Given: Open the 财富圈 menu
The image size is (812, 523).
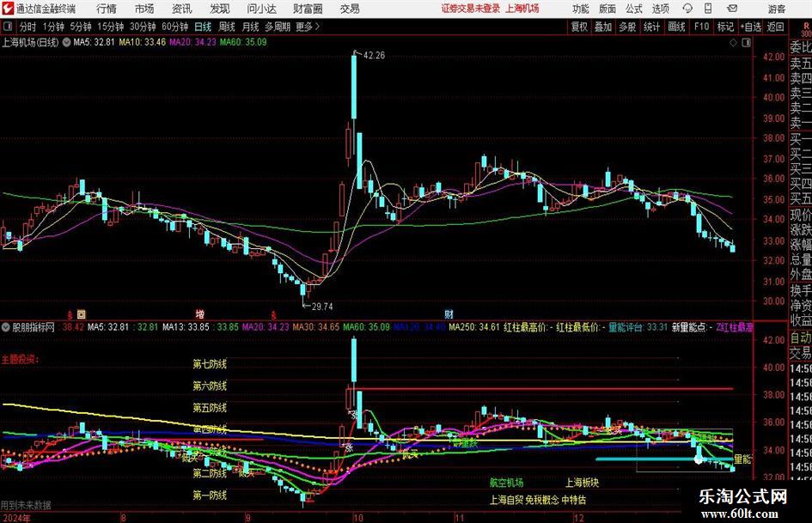Looking at the screenshot, I should pyautogui.click(x=308, y=9).
